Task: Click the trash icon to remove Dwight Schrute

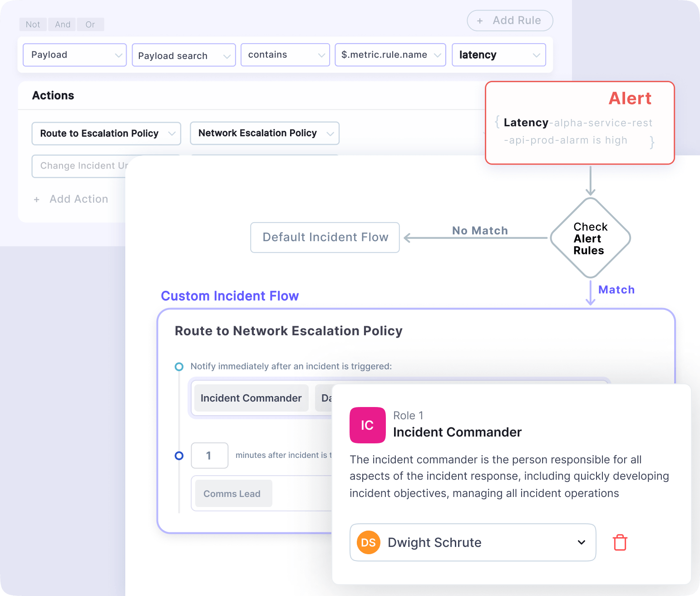Action: coord(620,542)
